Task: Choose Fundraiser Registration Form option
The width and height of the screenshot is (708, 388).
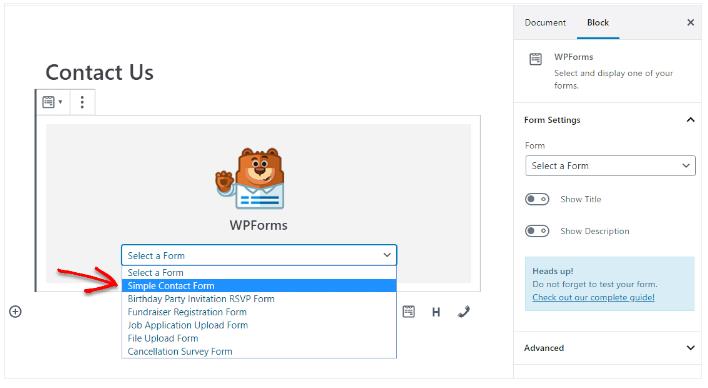Action: pyautogui.click(x=259, y=312)
